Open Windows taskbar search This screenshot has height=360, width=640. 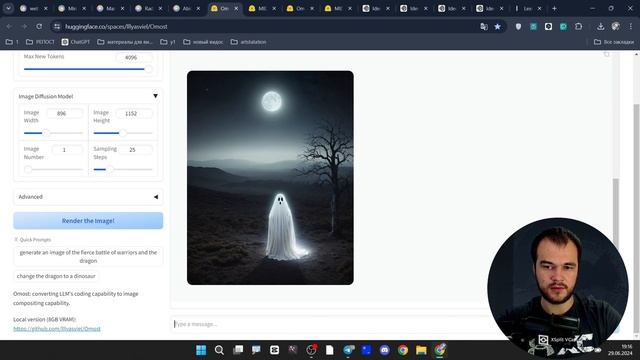click(219, 350)
